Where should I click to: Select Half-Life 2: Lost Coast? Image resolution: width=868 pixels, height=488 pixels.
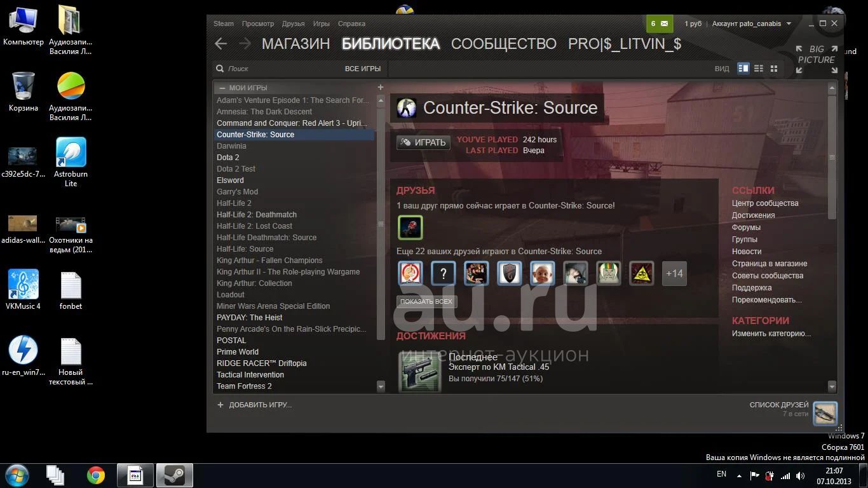[x=294, y=226]
